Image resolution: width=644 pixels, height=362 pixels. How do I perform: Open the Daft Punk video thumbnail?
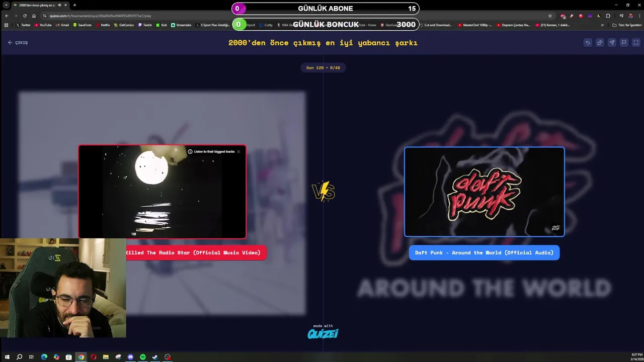tap(485, 192)
